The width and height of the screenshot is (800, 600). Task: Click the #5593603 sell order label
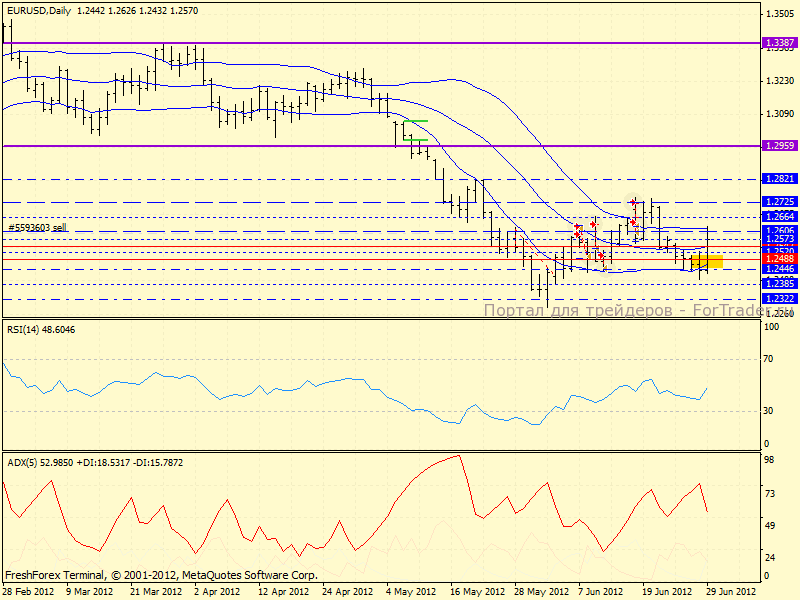(37, 228)
